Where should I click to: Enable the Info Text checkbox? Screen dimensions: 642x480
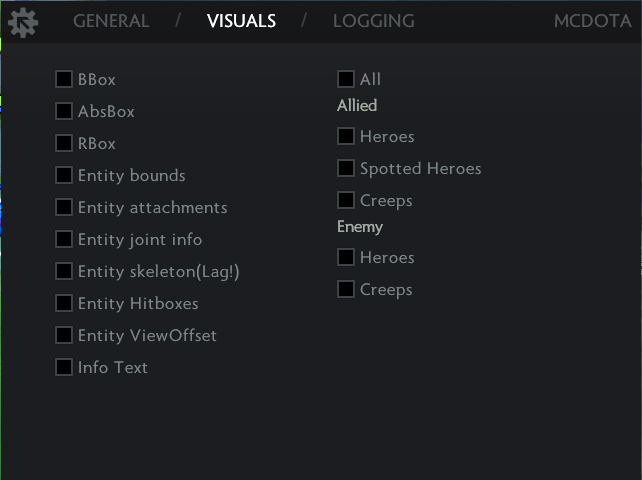coord(64,367)
